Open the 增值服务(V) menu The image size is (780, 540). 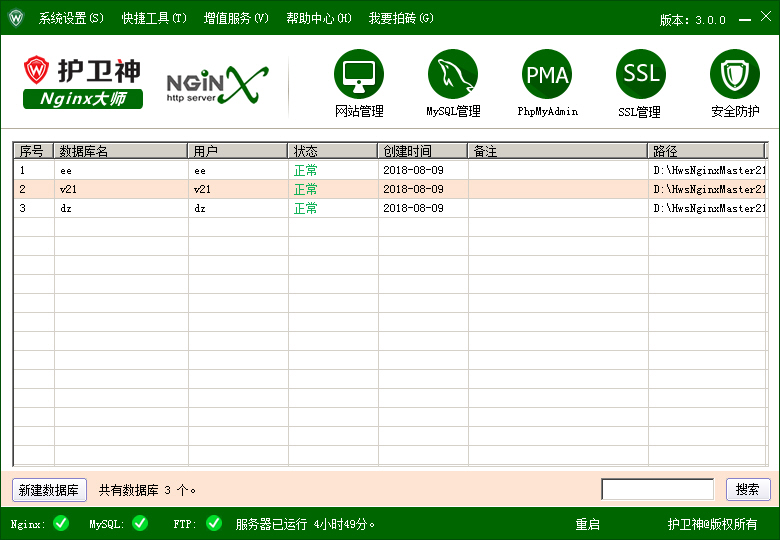(x=236, y=18)
